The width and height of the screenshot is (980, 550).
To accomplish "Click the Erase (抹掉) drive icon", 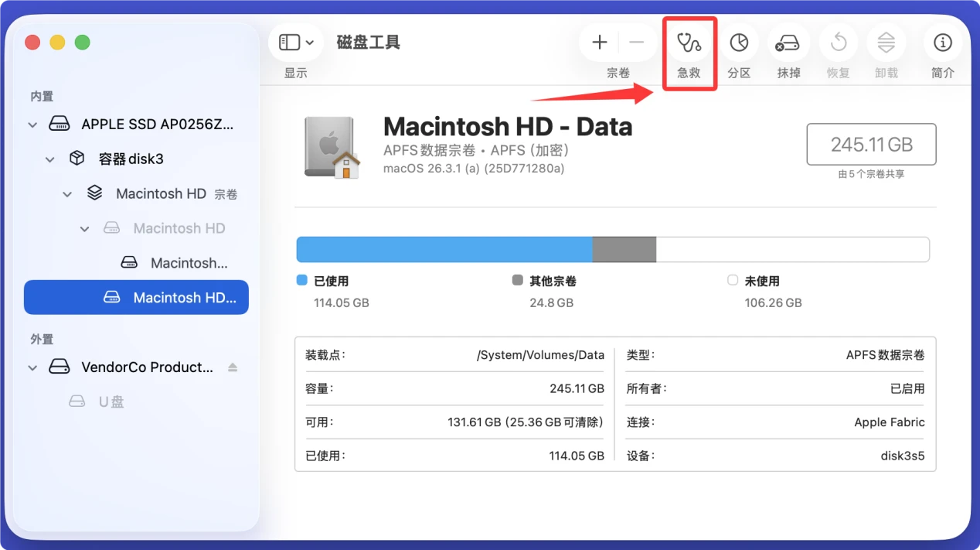I will pyautogui.click(x=788, y=43).
